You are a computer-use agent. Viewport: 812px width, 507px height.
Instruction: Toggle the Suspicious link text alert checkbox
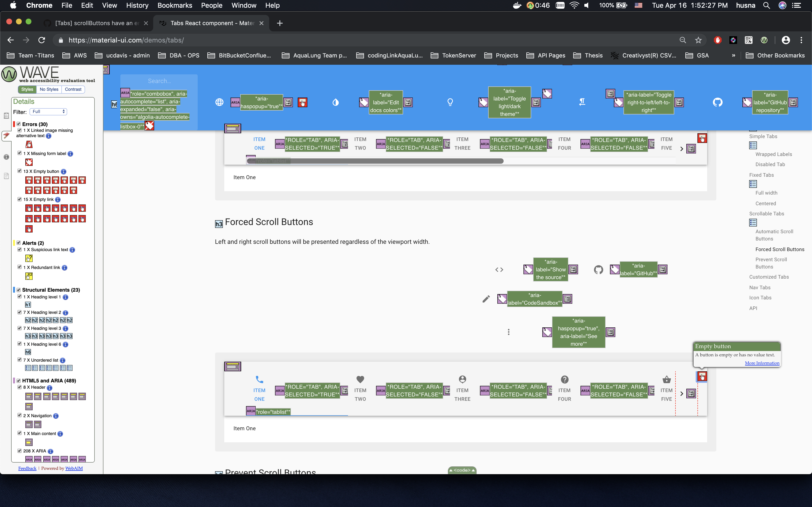tap(19, 249)
